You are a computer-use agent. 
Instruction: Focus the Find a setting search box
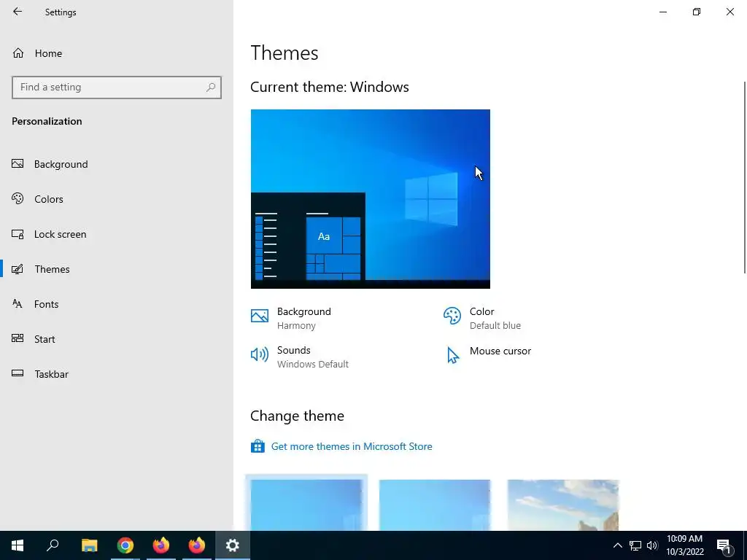tap(117, 87)
